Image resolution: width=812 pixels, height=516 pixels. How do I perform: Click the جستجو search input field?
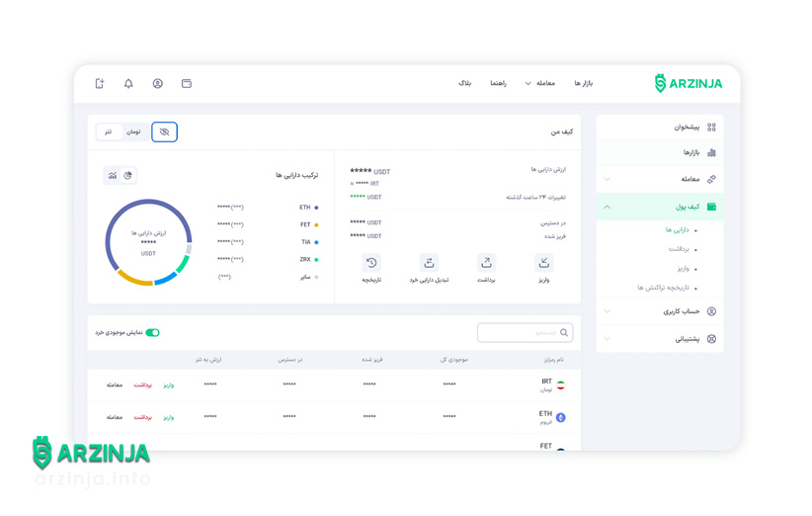(x=525, y=332)
